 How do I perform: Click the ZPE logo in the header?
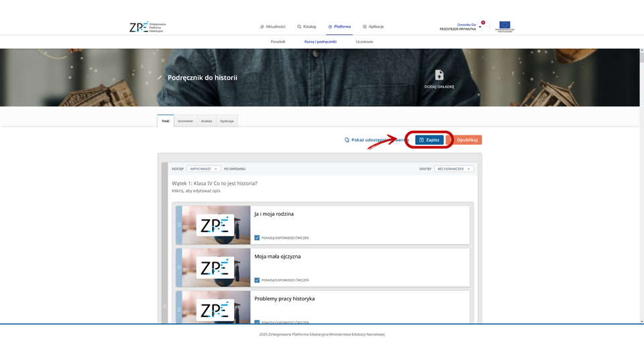pyautogui.click(x=147, y=27)
